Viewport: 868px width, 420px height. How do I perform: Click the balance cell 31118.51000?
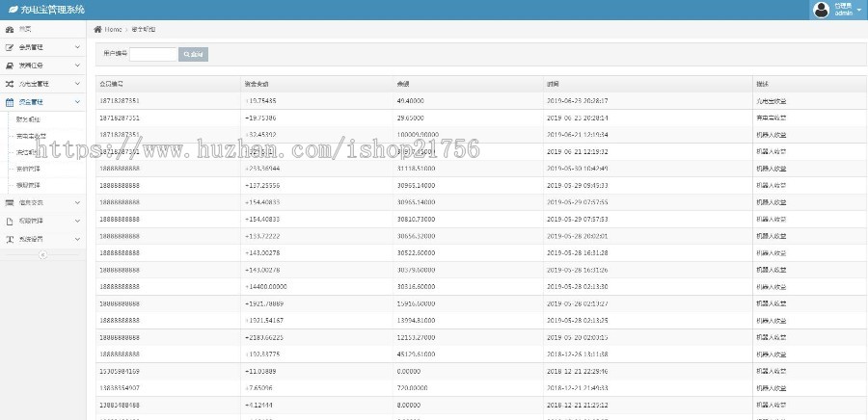[416, 169]
